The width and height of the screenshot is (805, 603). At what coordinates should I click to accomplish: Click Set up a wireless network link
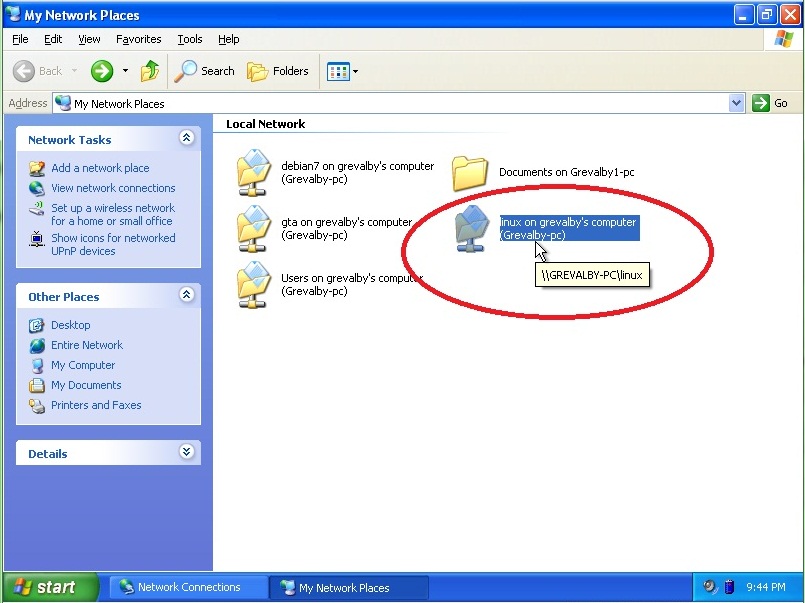tap(113, 215)
